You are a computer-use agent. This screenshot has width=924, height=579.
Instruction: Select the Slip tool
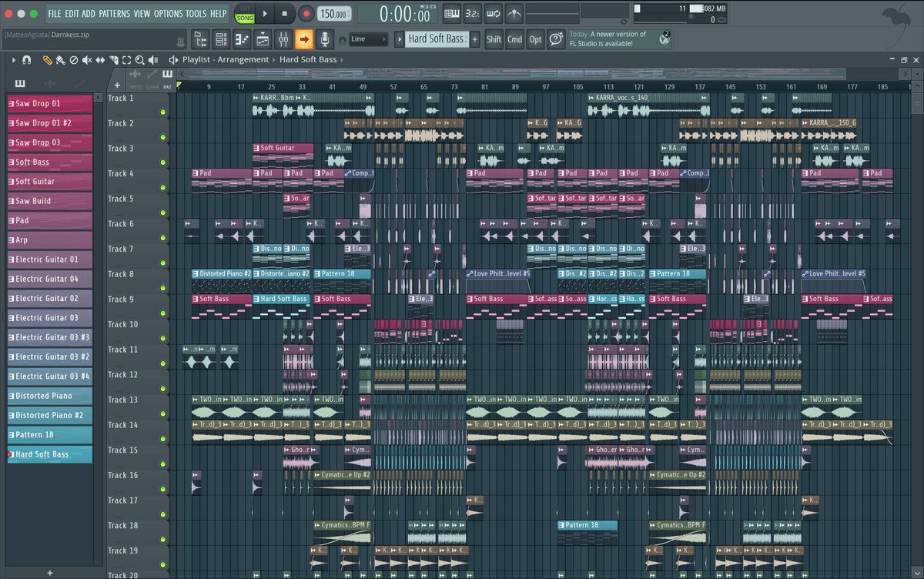(100, 59)
